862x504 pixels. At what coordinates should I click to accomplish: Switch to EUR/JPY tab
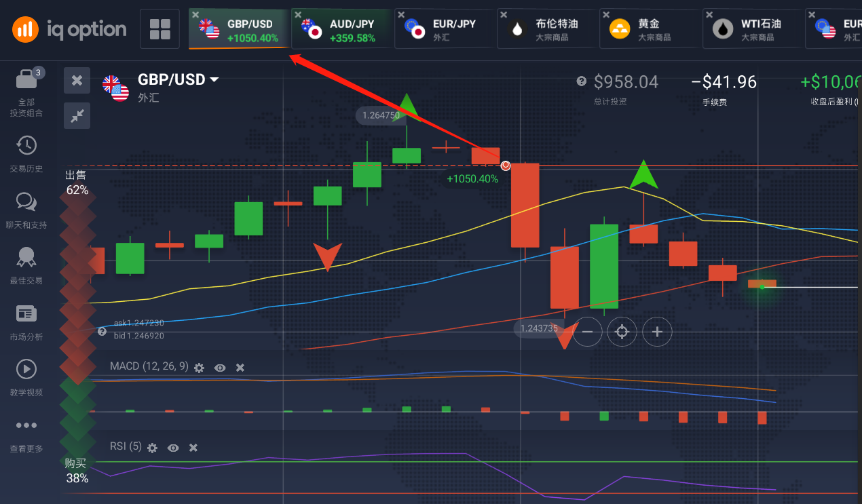pos(445,29)
